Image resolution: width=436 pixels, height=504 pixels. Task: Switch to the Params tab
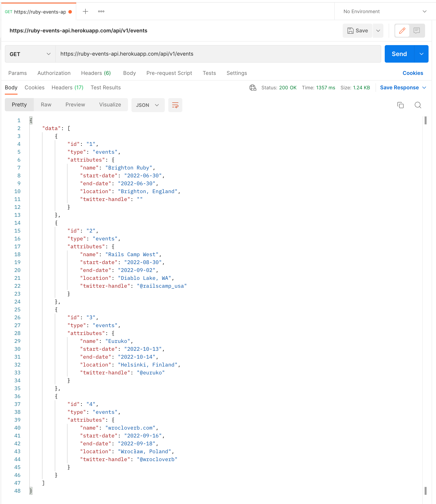pyautogui.click(x=18, y=73)
